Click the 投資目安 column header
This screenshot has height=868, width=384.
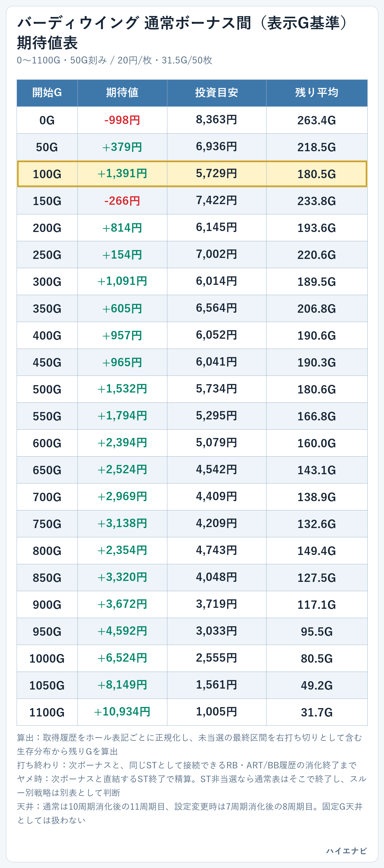tap(217, 93)
